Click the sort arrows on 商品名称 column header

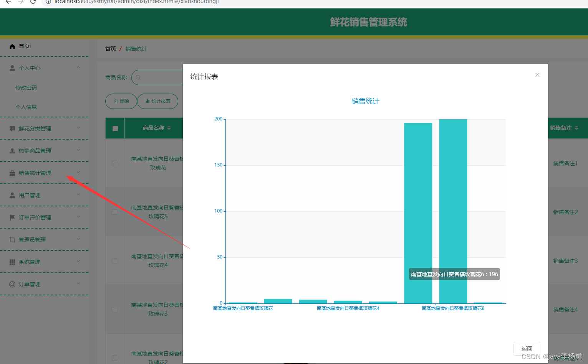coord(169,128)
